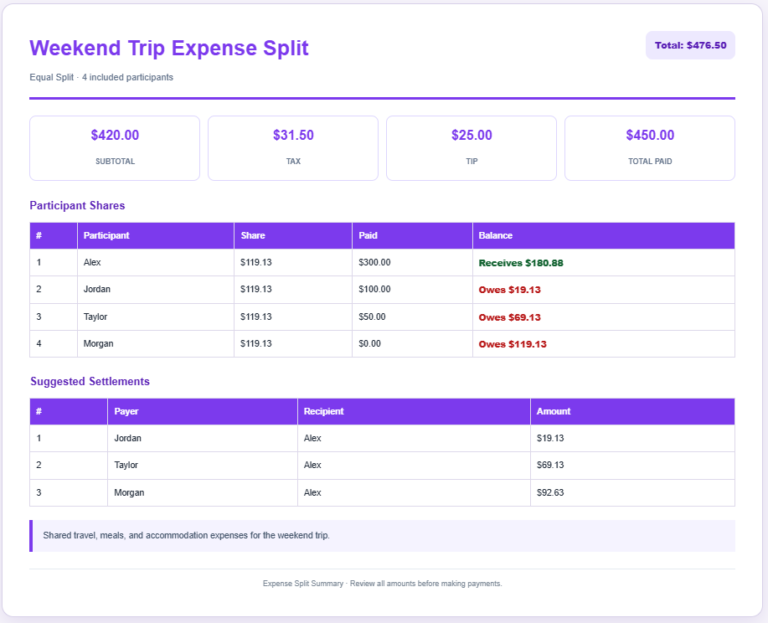The image size is (768, 623).
Task: Select Jordan in the participant shares table
Action: point(97,289)
